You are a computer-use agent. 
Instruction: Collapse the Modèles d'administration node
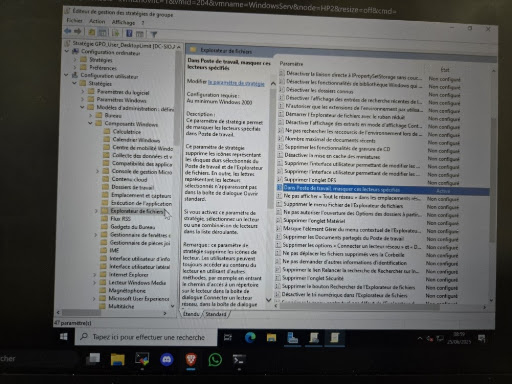point(82,107)
